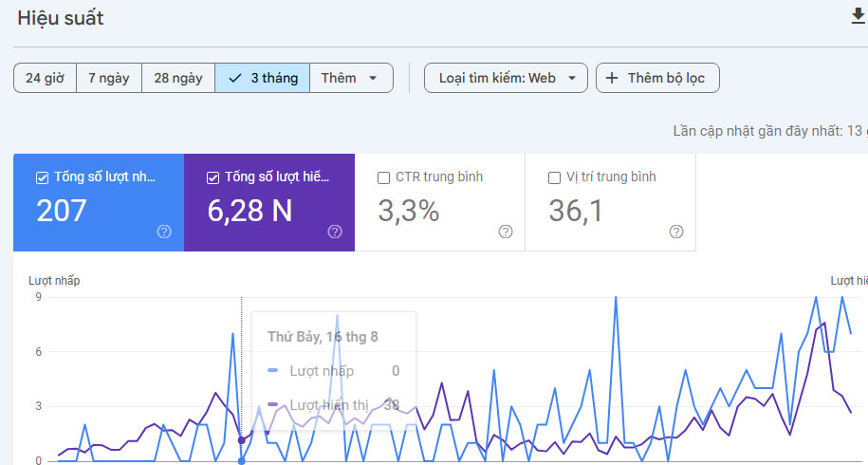Click the plus icon in Thêm bộ lọc
Image resolution: width=868 pixels, height=465 pixels.
(611, 78)
